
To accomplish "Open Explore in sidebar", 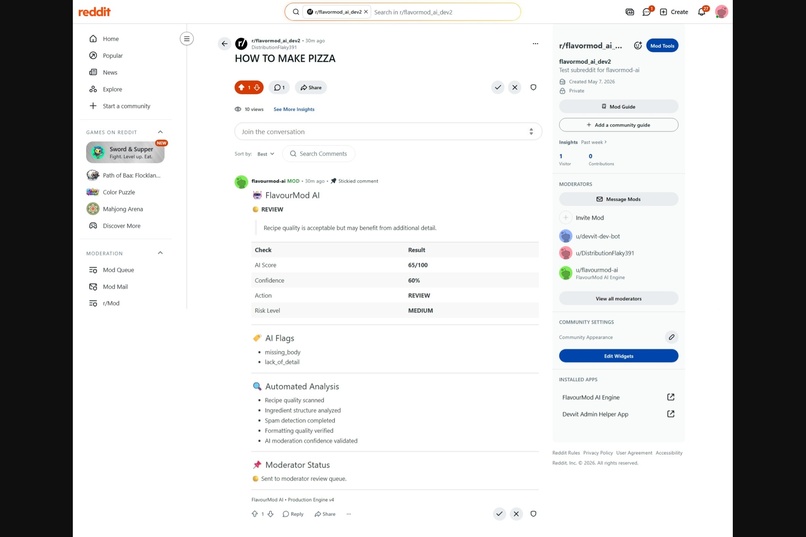I will point(112,89).
